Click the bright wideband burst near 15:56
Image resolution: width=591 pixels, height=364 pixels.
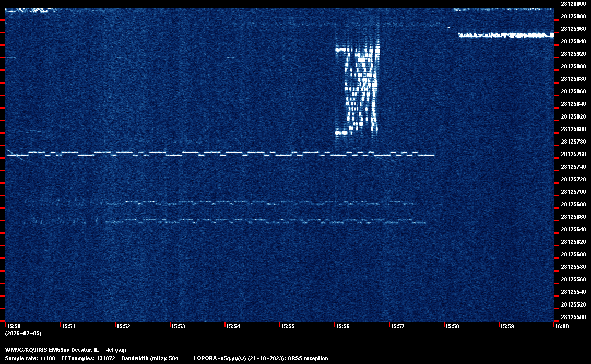(358, 89)
